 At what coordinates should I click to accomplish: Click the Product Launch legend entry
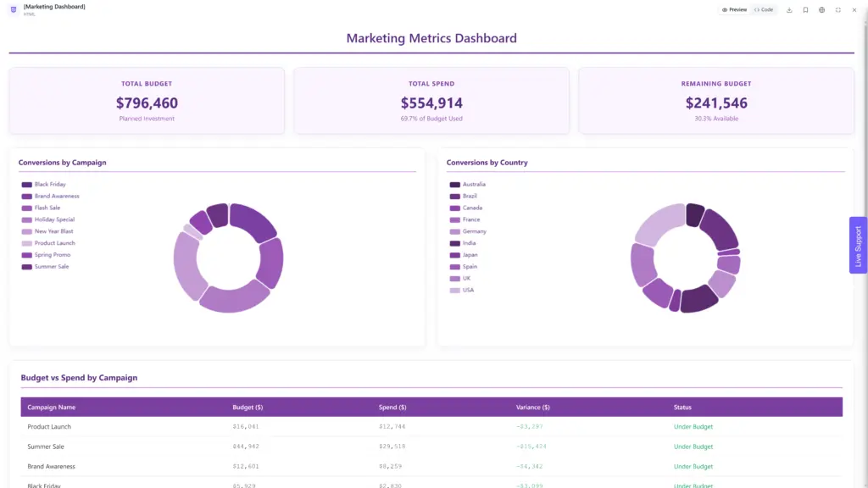tap(48, 243)
